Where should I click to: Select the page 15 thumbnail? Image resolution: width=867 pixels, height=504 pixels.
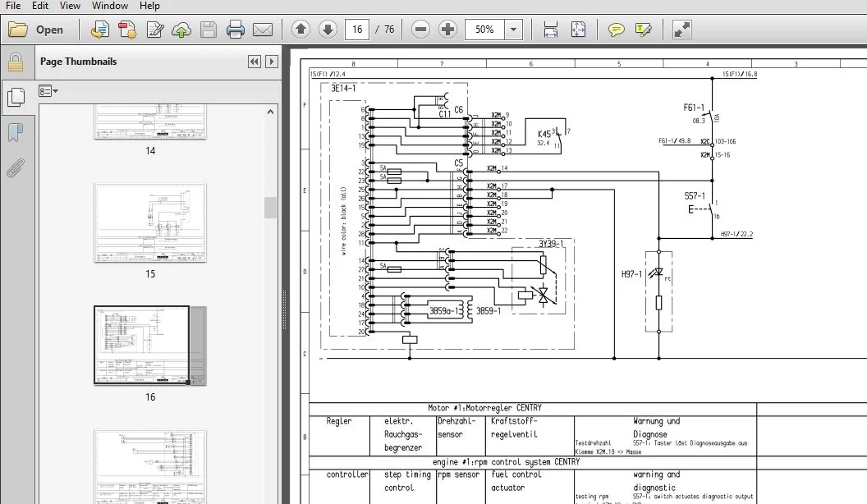pyautogui.click(x=150, y=223)
